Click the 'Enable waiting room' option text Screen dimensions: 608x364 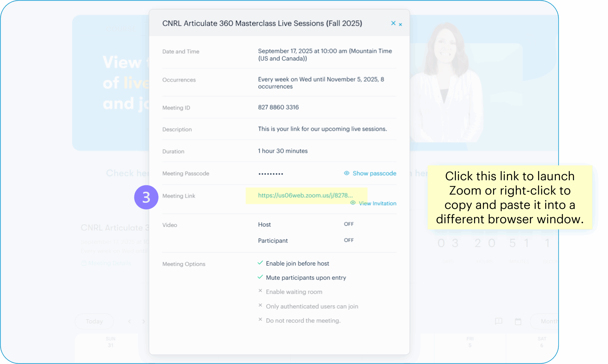point(294,292)
